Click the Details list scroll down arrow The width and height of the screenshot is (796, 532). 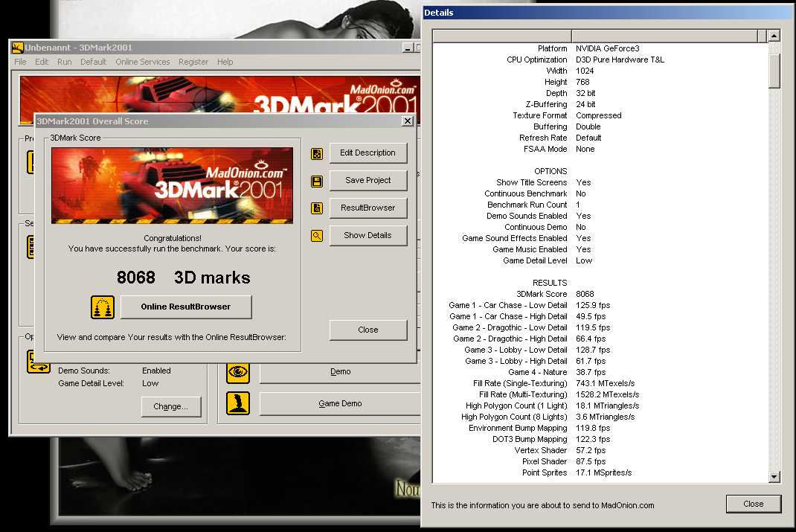[774, 477]
